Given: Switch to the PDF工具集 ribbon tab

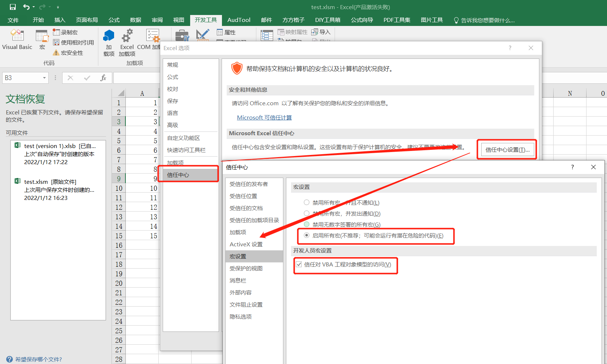Looking at the screenshot, I should pyautogui.click(x=397, y=20).
